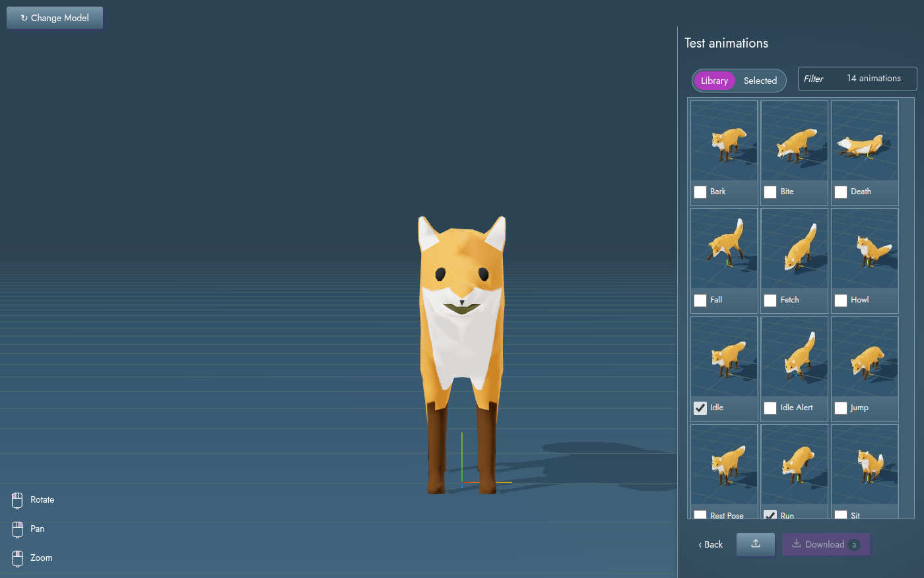Preview the Run animation thumbnail

click(795, 464)
